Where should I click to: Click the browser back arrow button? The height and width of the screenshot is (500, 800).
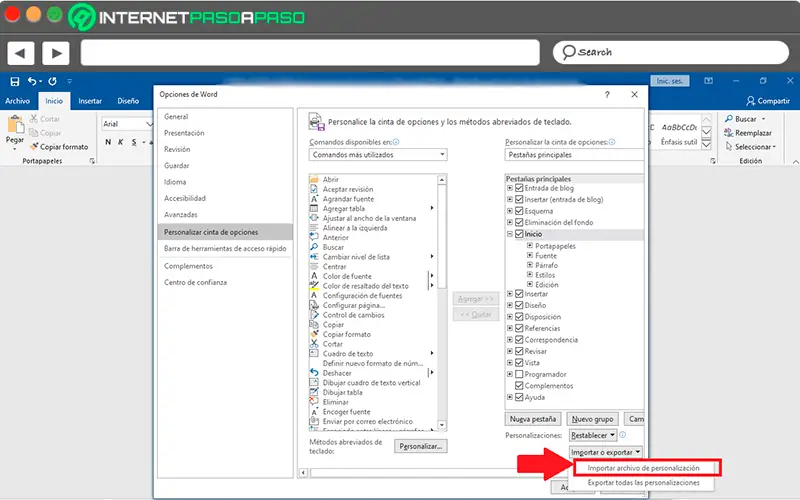click(x=21, y=53)
